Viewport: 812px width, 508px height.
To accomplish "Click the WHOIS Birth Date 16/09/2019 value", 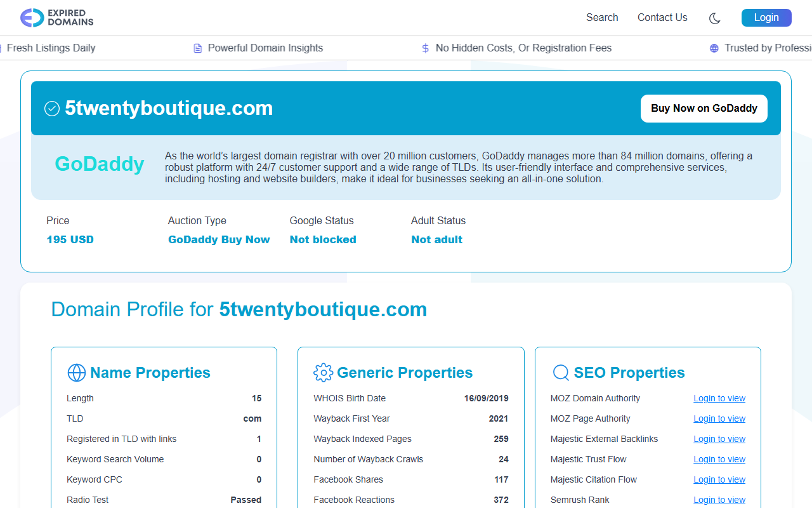I will coord(486,399).
